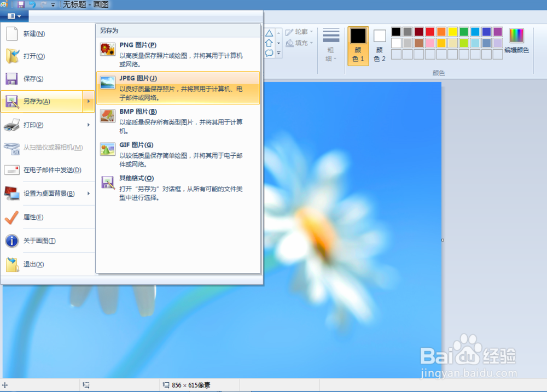
Task: Select the up arrow shape
Action: 269,43
